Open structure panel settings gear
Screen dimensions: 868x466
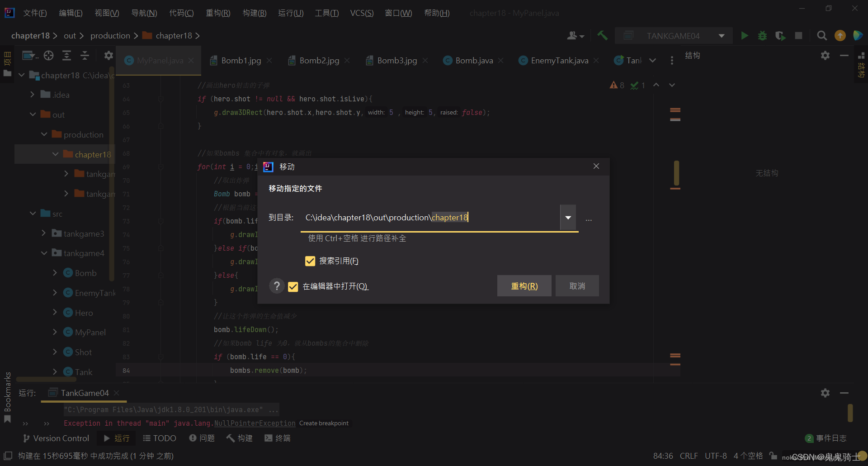coord(825,55)
